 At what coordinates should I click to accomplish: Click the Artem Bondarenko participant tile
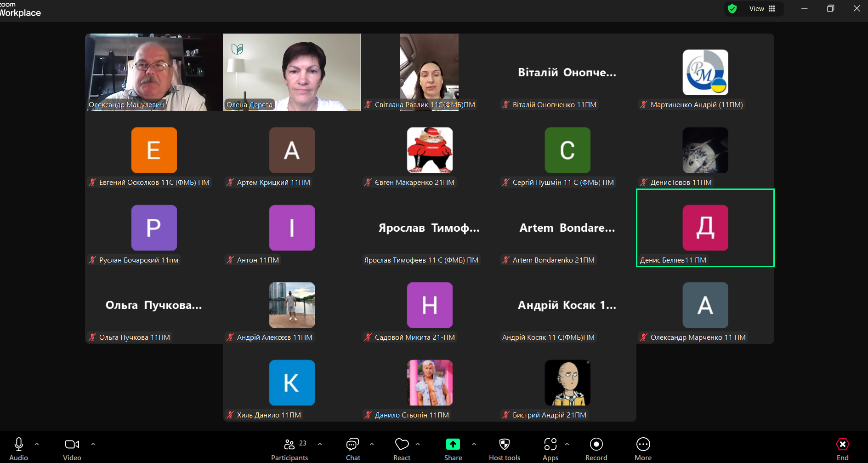[x=567, y=228]
